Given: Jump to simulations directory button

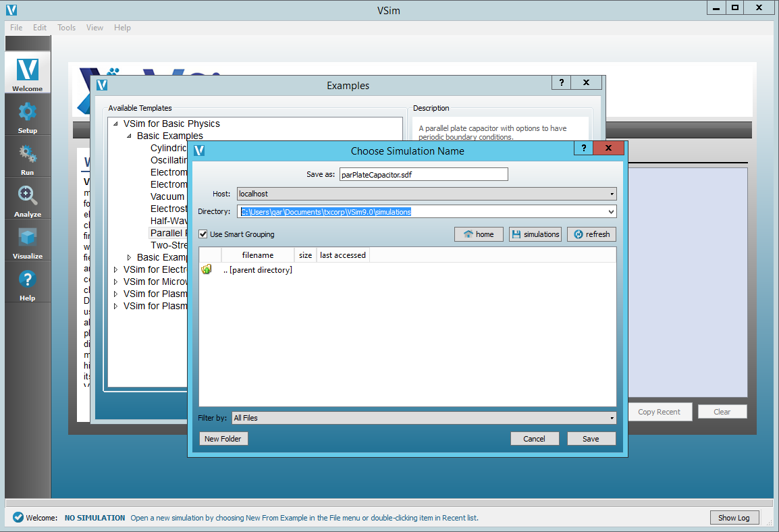Looking at the screenshot, I should [x=535, y=234].
